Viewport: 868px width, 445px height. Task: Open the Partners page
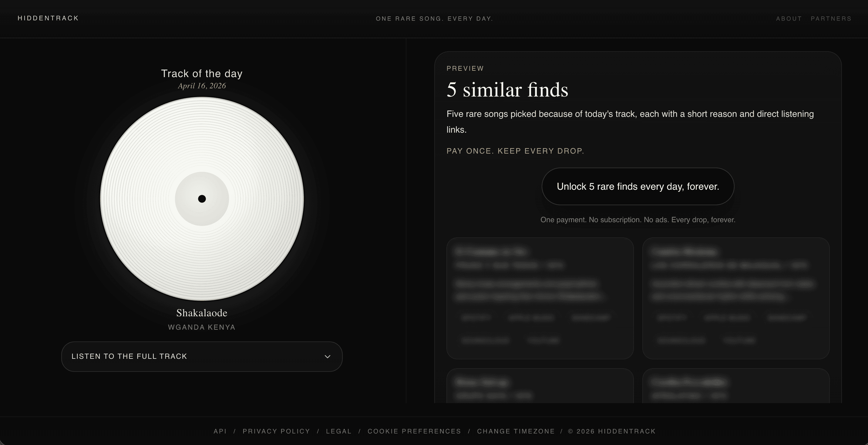[x=831, y=19]
